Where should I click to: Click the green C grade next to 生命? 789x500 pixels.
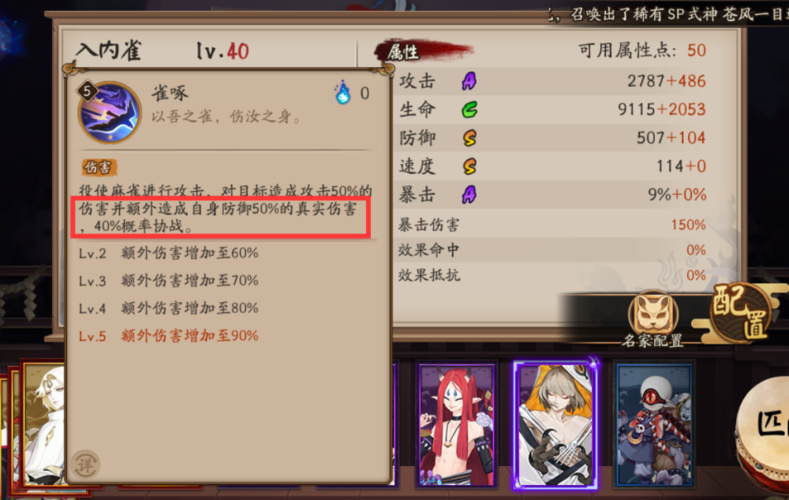coord(469,110)
